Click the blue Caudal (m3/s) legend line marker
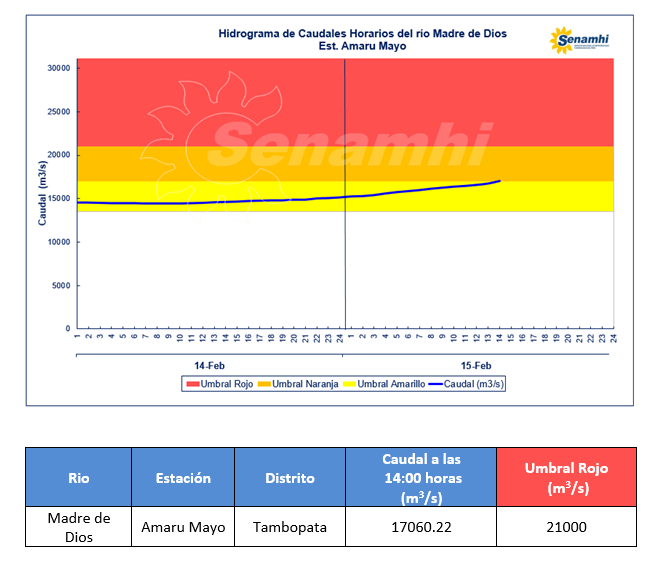 click(x=435, y=384)
